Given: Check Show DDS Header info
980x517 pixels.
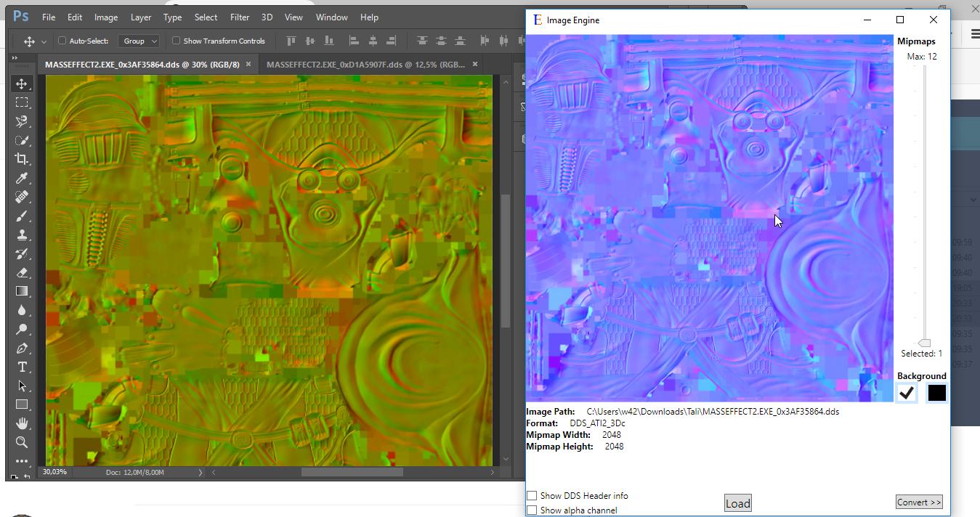Looking at the screenshot, I should (x=532, y=496).
